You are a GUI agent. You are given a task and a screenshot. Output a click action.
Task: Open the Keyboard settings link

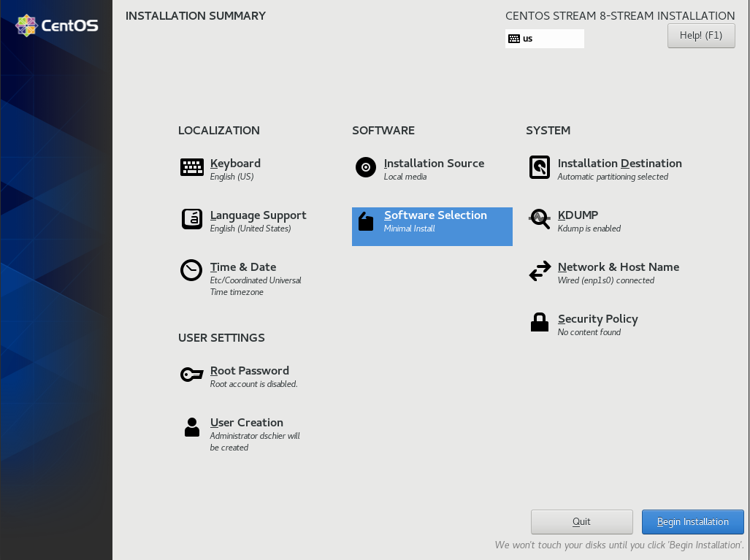(x=235, y=164)
